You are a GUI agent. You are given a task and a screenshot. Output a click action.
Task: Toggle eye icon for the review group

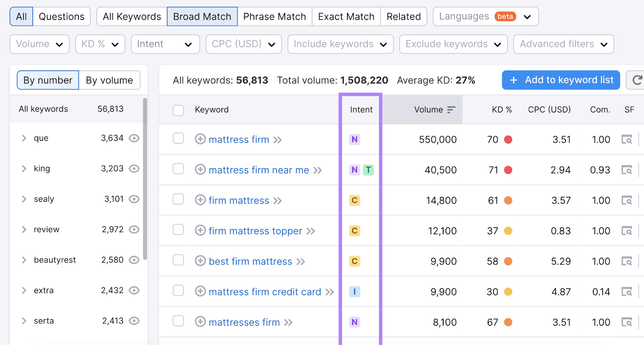(134, 229)
